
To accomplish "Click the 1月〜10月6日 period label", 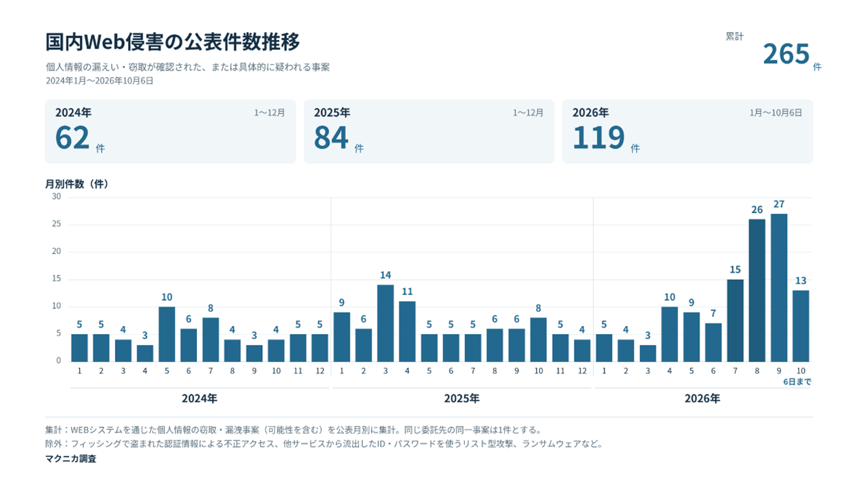I will [x=776, y=113].
